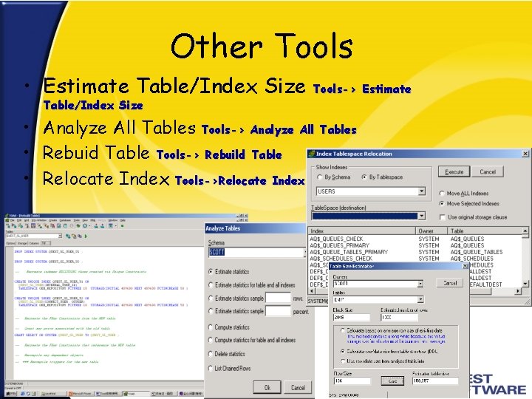Click the index list vertical scrollbar up arrow
The image size is (532, 399).
525,231
